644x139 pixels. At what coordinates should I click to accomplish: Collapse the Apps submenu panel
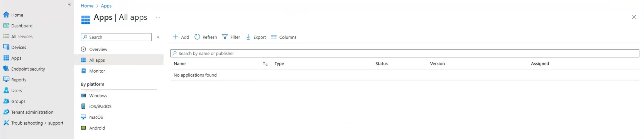coord(158,37)
